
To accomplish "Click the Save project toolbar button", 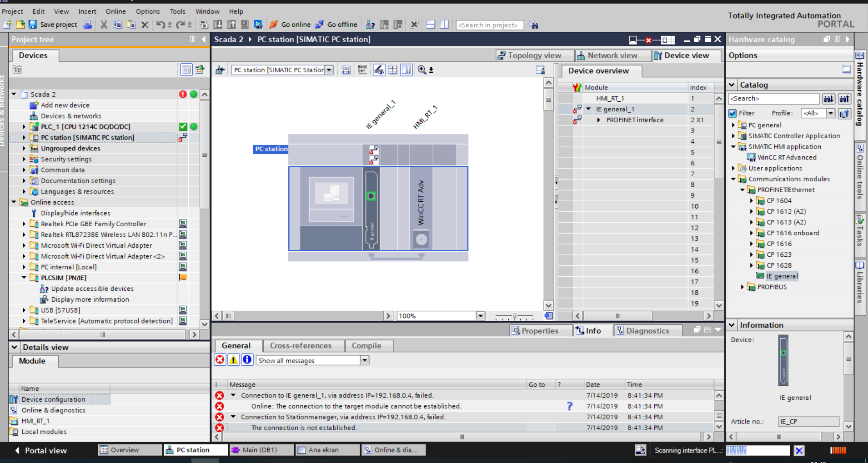I will (53, 25).
